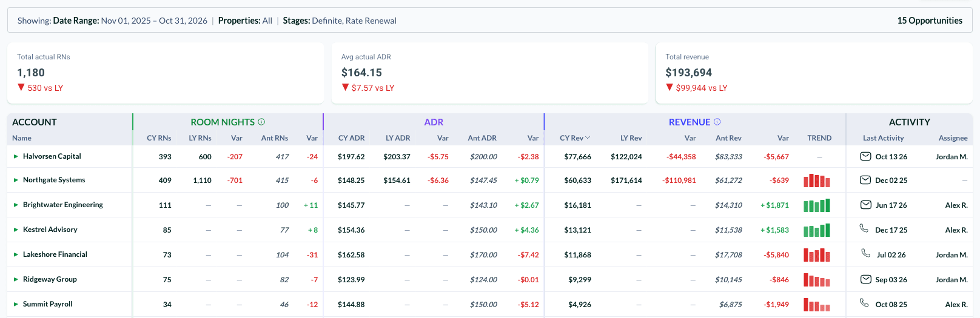The width and height of the screenshot is (980, 318).
Task: Select the ROOM NIGHTS column group header
Action: point(223,122)
